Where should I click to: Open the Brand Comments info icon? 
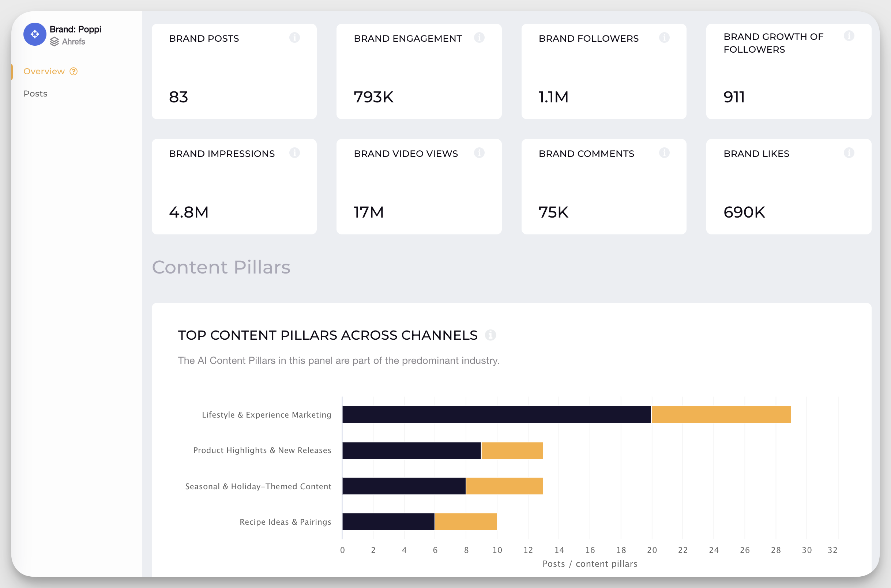(x=664, y=152)
